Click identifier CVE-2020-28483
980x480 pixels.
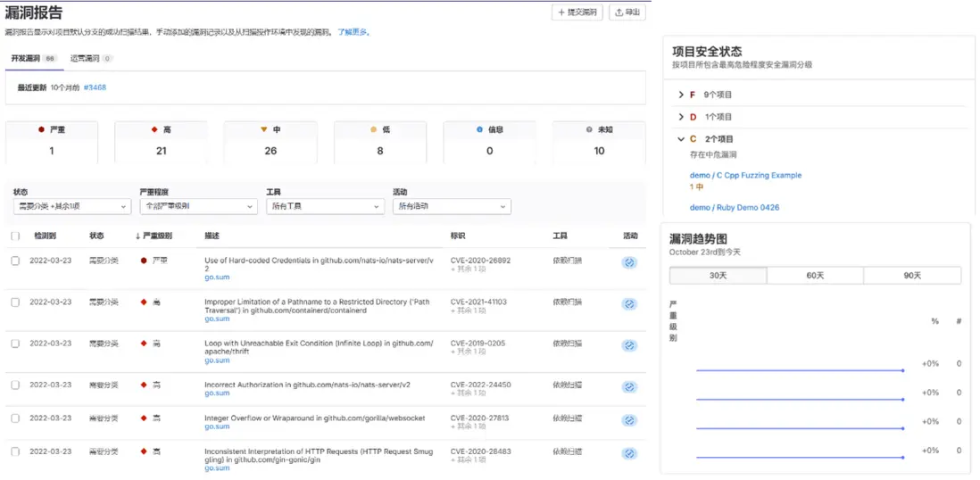[480, 451]
